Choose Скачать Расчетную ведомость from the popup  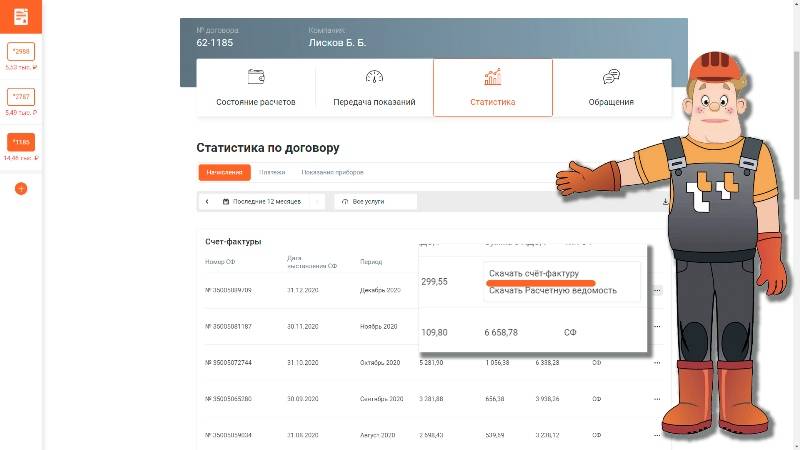tap(552, 291)
